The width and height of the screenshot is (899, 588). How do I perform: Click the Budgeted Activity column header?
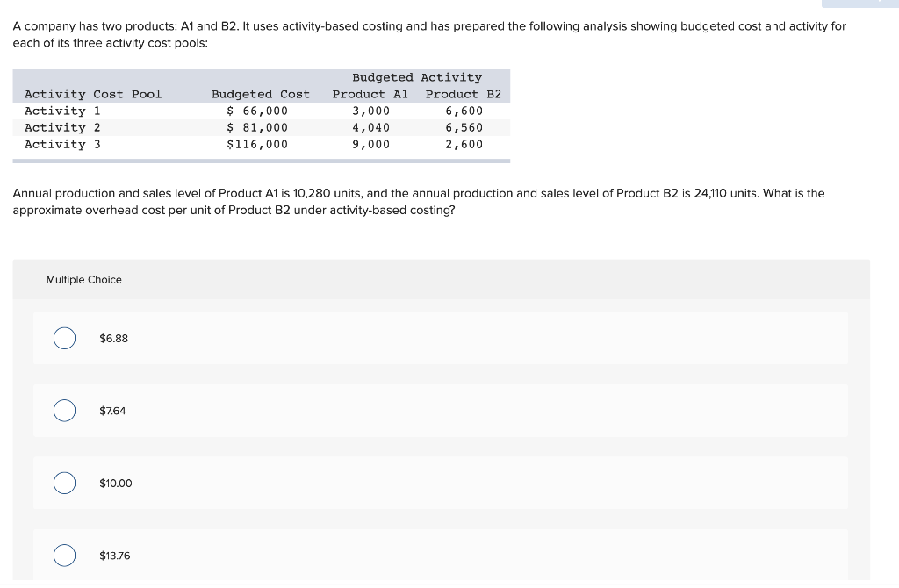click(417, 77)
